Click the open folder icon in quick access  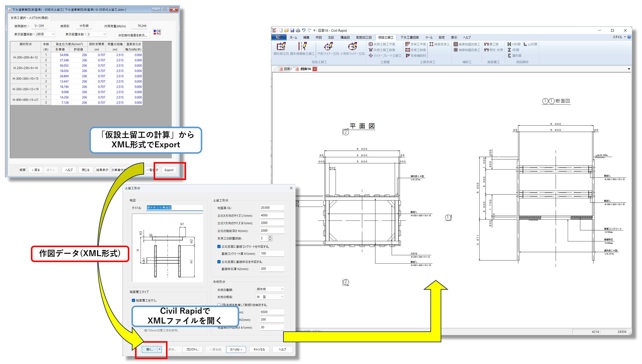[286, 30]
